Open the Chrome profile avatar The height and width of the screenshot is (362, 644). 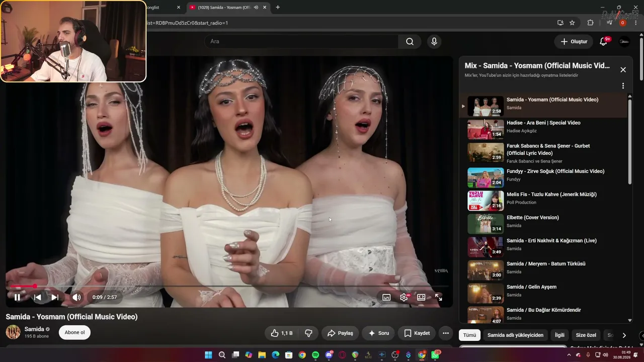pos(622,23)
